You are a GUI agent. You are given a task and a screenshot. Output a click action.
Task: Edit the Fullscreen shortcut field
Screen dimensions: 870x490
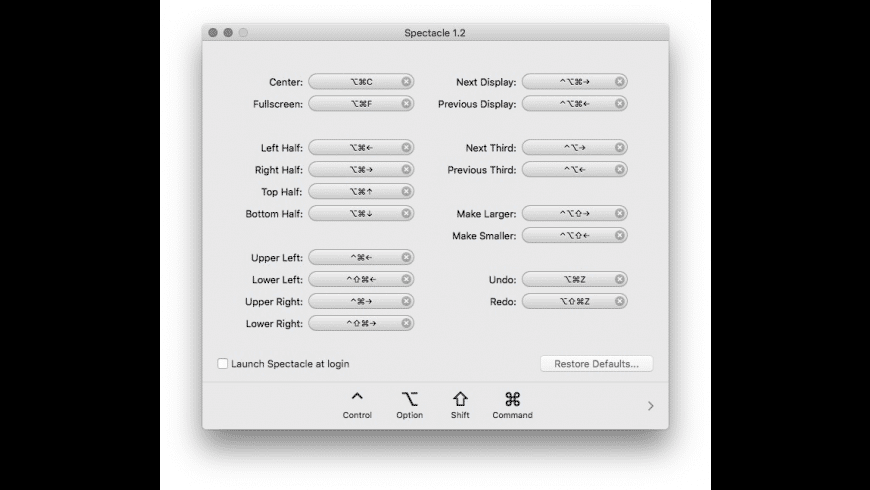pos(361,104)
